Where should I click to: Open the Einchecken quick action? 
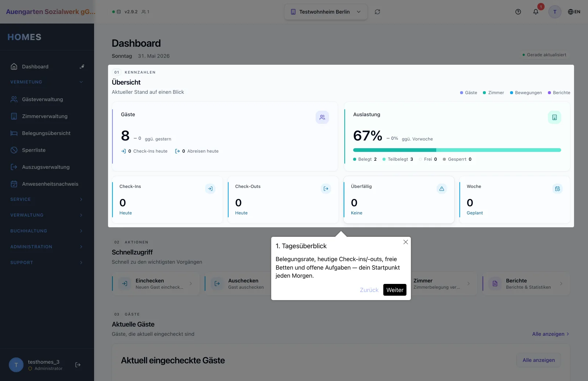156,284
